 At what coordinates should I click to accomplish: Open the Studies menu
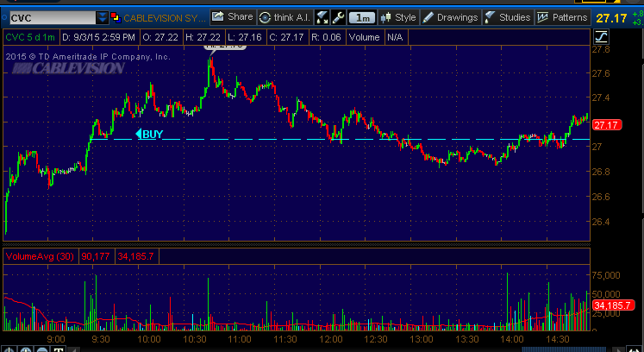point(507,16)
